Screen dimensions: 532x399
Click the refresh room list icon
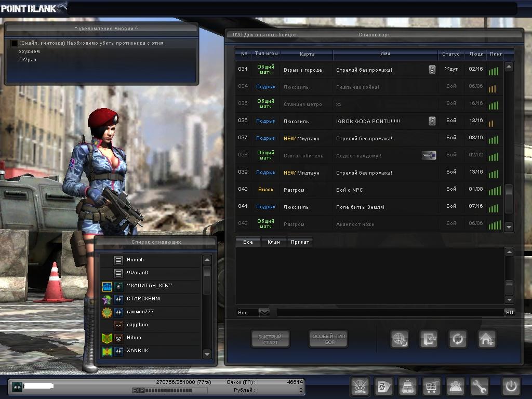(458, 339)
